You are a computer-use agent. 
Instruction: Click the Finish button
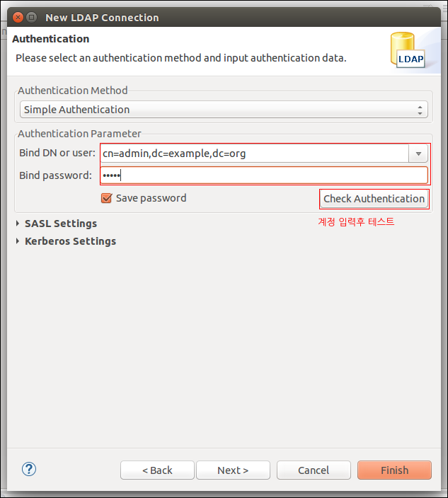(x=394, y=470)
